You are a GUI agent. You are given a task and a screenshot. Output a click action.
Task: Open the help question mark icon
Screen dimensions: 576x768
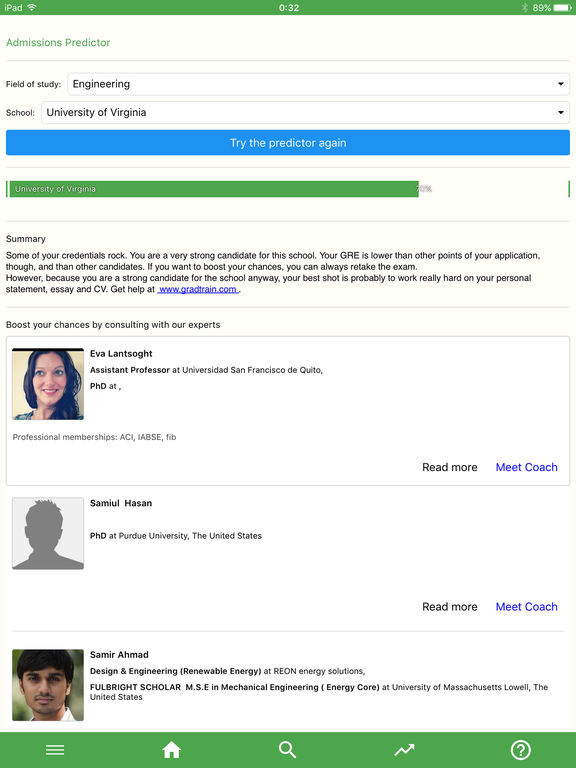click(521, 750)
